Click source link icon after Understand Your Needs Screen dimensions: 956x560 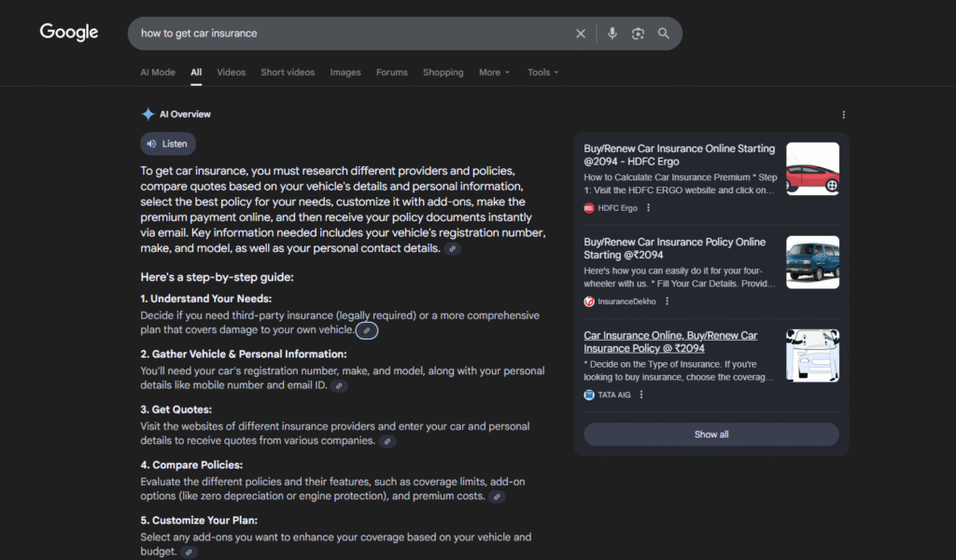[x=367, y=330]
